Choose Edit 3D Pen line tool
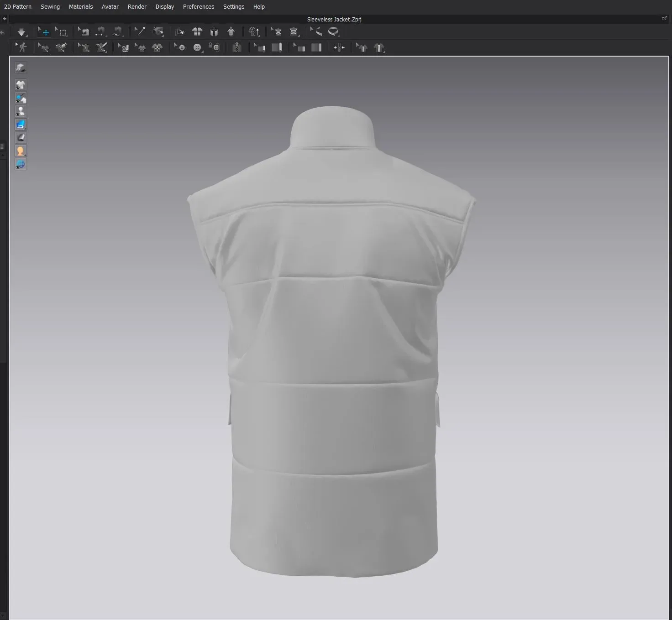The image size is (672, 620). pyautogui.click(x=84, y=47)
